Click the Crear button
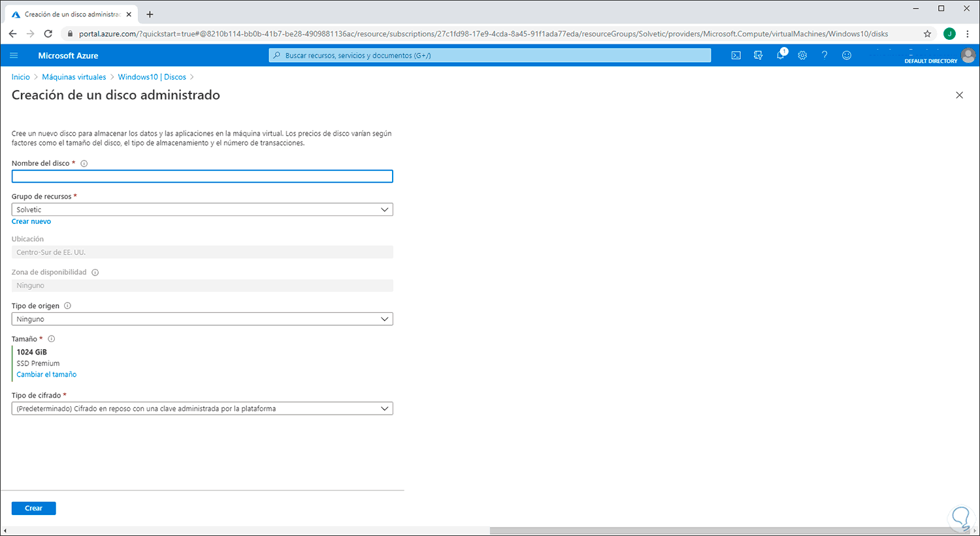The image size is (980, 536). pos(34,508)
